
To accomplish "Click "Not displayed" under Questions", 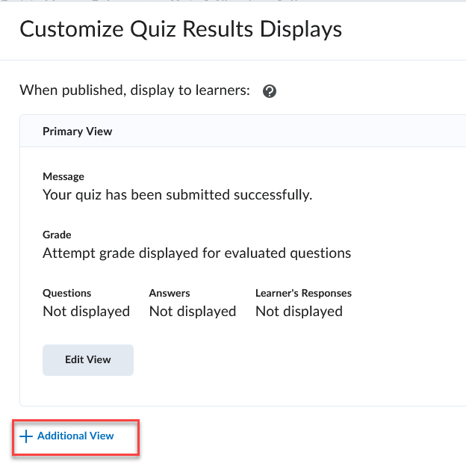I will tap(86, 311).
